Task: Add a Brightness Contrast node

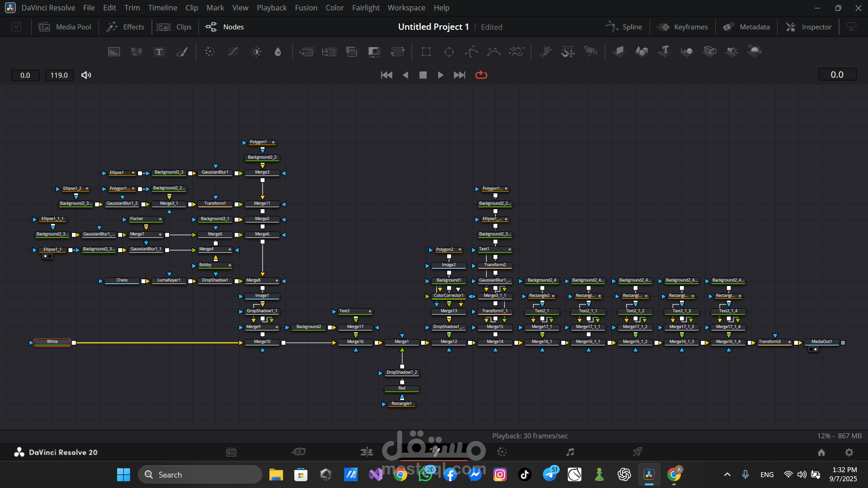Action: click(x=256, y=52)
